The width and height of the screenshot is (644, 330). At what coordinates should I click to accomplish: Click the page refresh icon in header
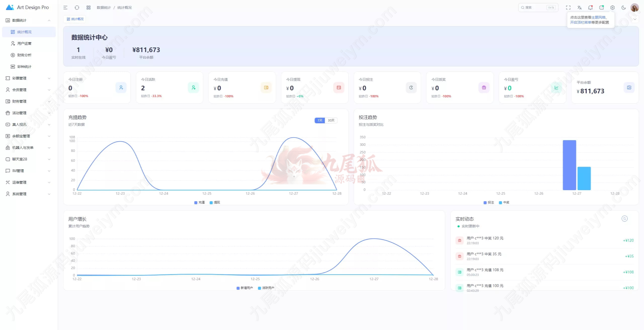click(x=77, y=8)
